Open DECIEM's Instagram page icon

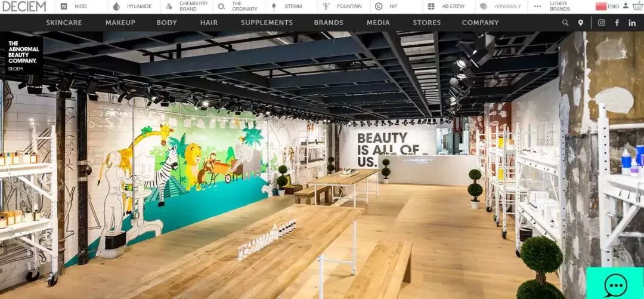click(x=602, y=23)
